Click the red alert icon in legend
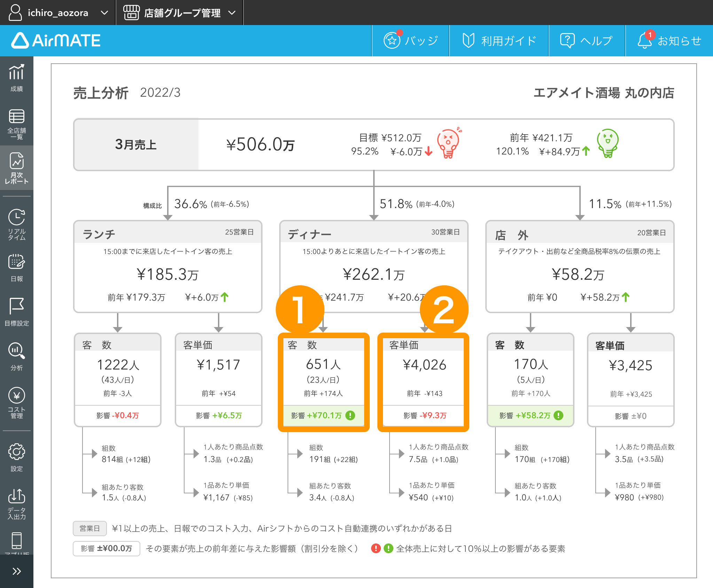This screenshot has height=588, width=713. [376, 548]
